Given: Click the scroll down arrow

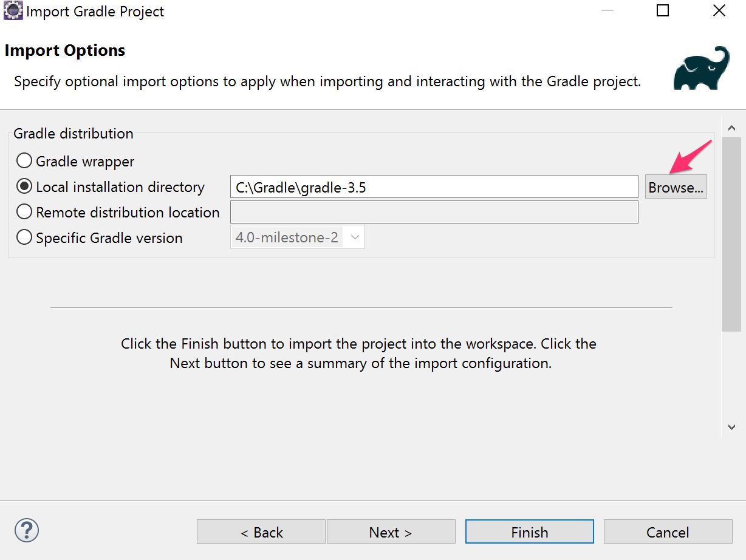Looking at the screenshot, I should [x=731, y=427].
